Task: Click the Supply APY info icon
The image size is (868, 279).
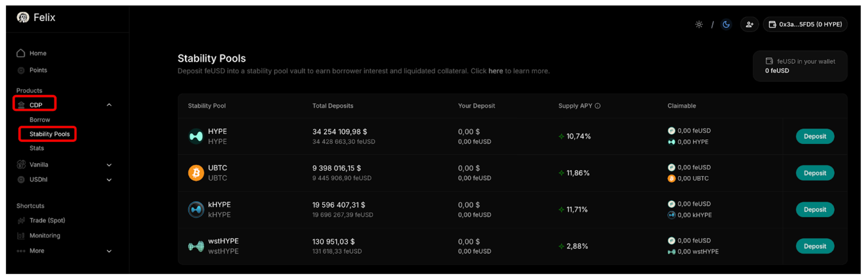Action: (x=598, y=106)
